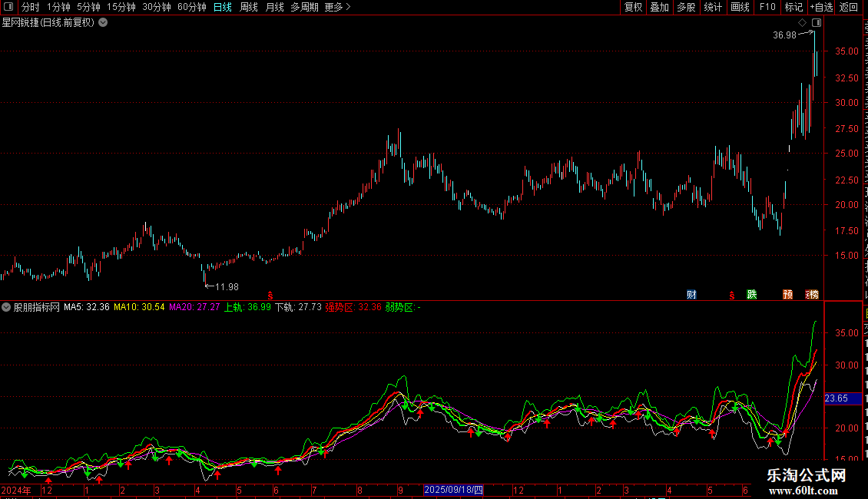Toggle the left side panel icon
868x499 pixels.
point(8,7)
